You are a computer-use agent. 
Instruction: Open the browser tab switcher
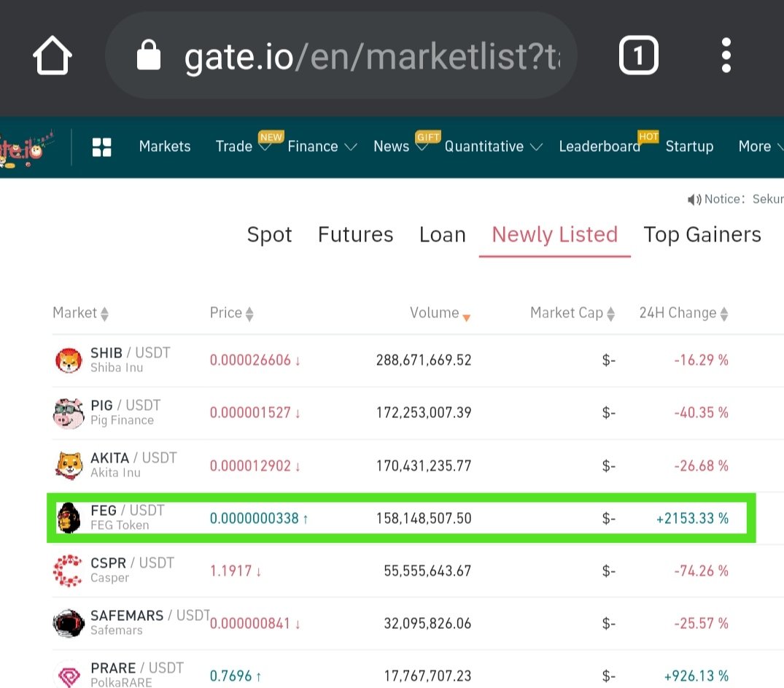[638, 55]
